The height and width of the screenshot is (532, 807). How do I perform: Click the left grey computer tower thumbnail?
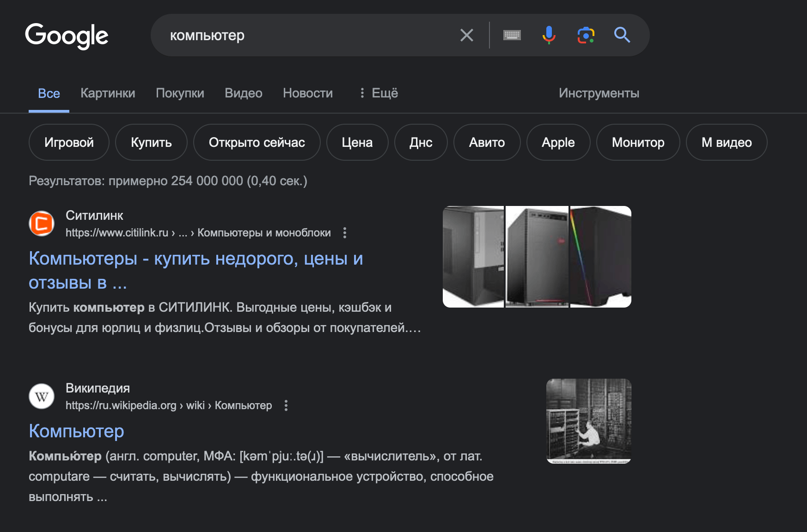point(473,257)
